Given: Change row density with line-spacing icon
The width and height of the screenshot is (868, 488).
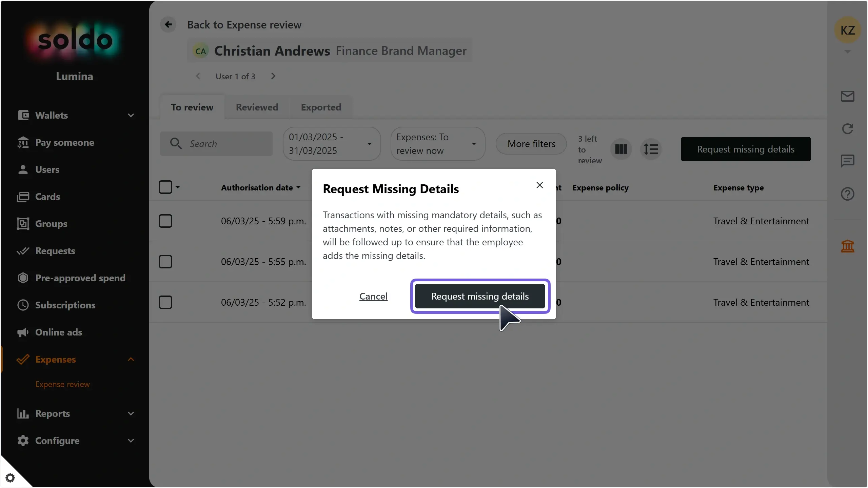Looking at the screenshot, I should [x=651, y=149].
